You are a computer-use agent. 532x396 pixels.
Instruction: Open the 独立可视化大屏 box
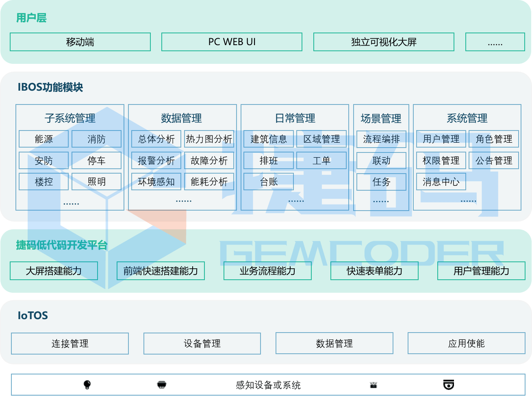384,42
